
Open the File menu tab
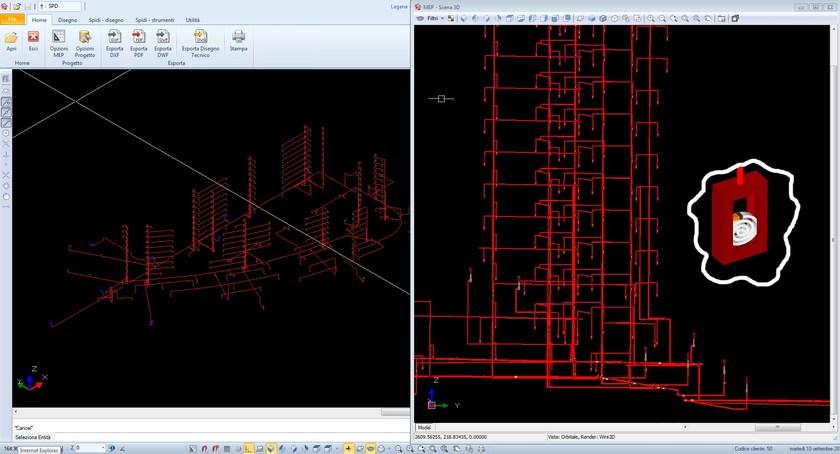[x=12, y=19]
